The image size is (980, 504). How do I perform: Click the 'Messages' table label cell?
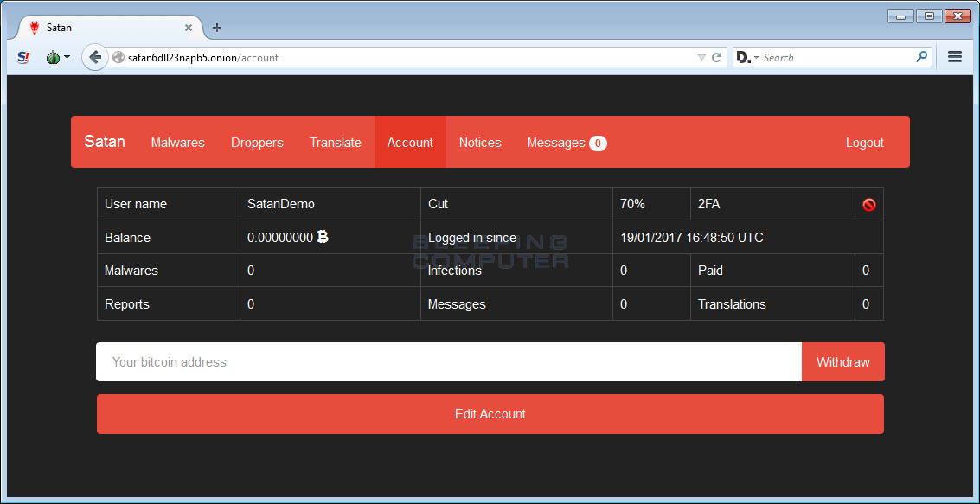point(517,304)
